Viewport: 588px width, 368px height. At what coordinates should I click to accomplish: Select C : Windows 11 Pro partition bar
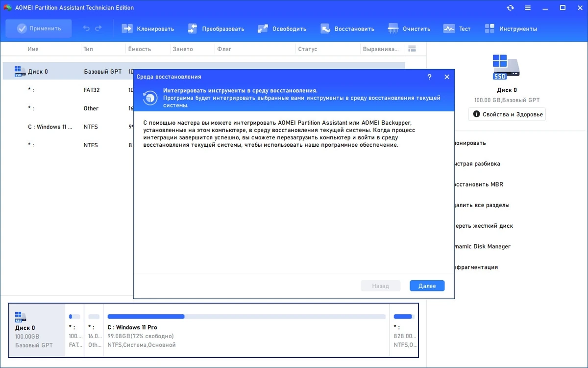[246, 330]
